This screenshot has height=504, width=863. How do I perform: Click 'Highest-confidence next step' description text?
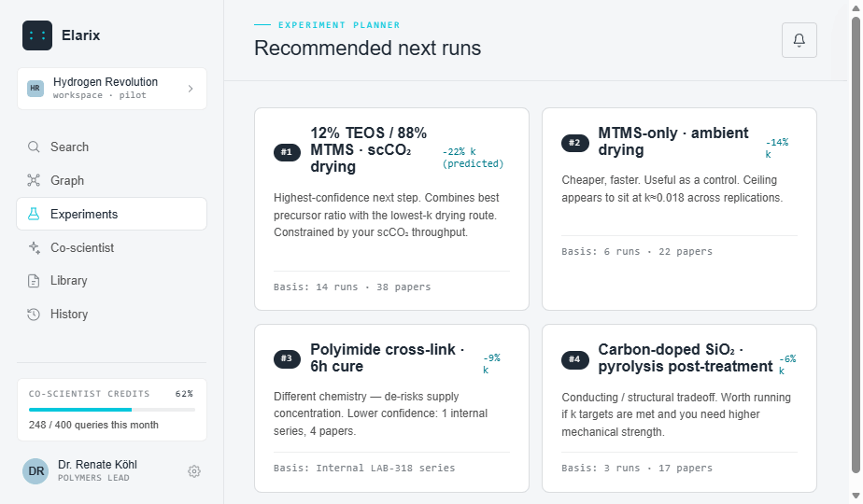point(387,215)
